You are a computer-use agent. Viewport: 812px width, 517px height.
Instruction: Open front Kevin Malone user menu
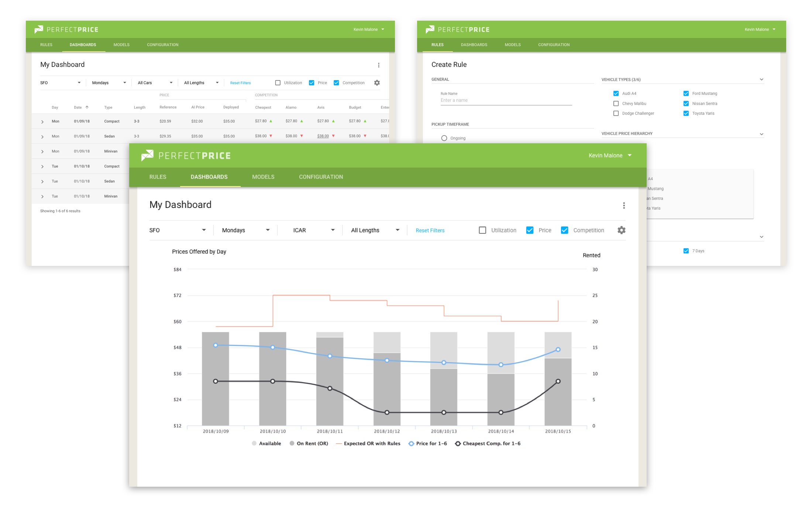(x=610, y=155)
